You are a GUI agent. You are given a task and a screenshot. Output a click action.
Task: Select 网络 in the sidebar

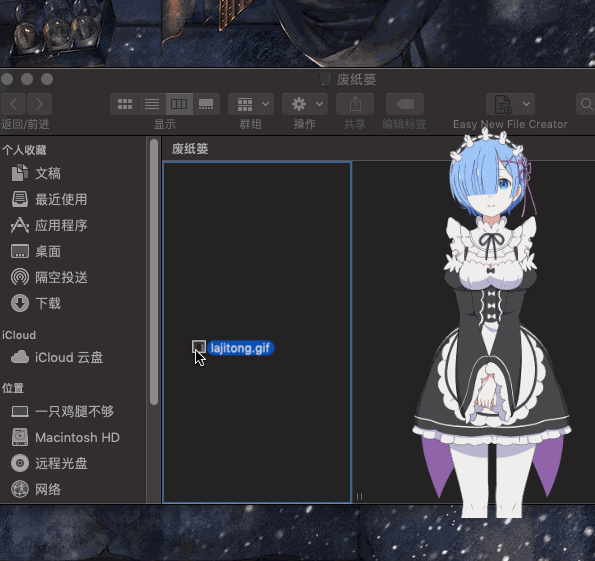pyautogui.click(x=36, y=489)
